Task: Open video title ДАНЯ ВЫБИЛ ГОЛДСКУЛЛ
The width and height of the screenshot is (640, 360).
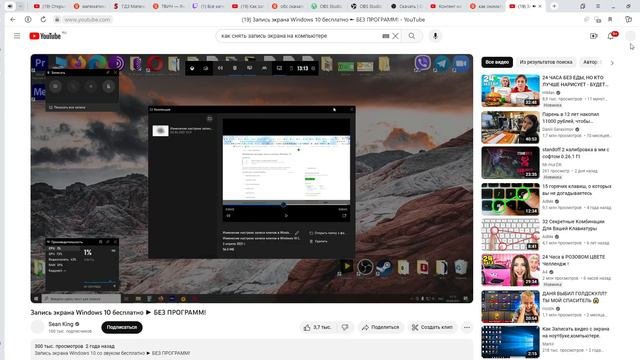Action: coord(575,297)
